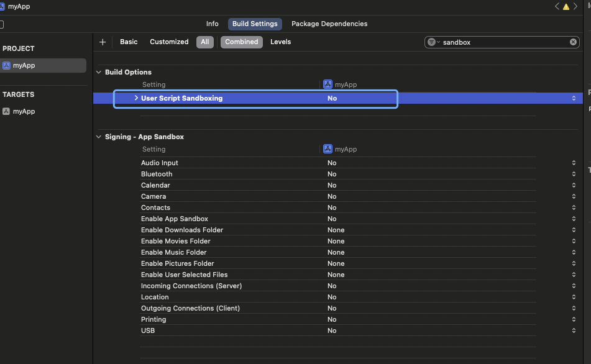Open User Script Sandboxing value popup stepper
Screen dimensions: 591x364
574,98
